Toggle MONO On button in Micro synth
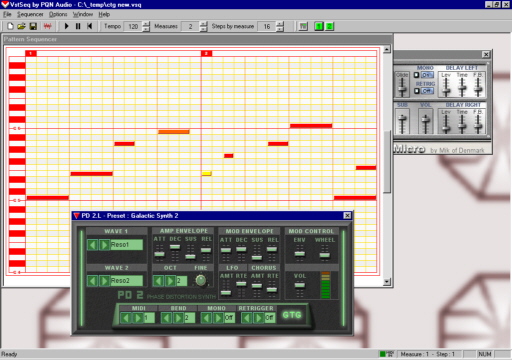The image size is (512, 360). (x=427, y=75)
